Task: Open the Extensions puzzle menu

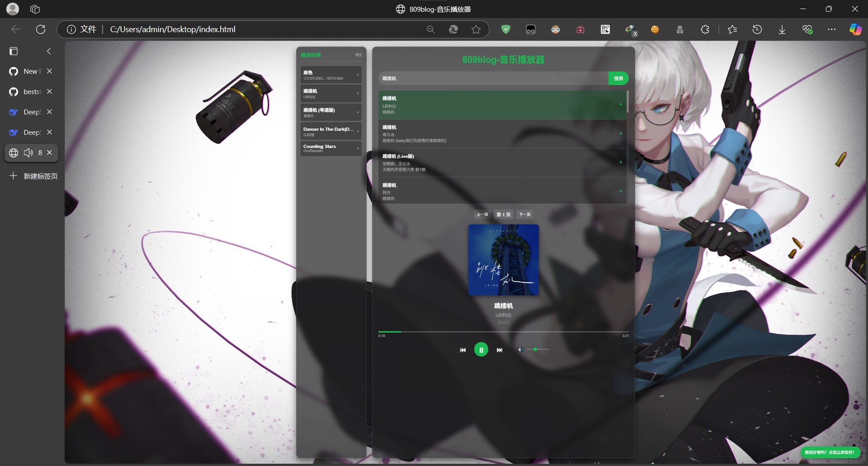Action: point(705,29)
